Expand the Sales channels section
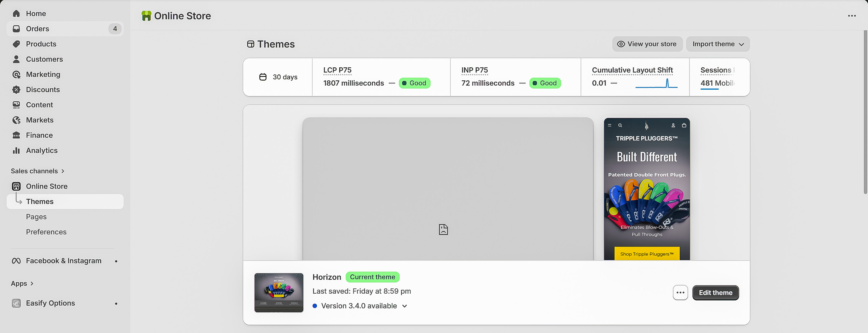 point(37,171)
